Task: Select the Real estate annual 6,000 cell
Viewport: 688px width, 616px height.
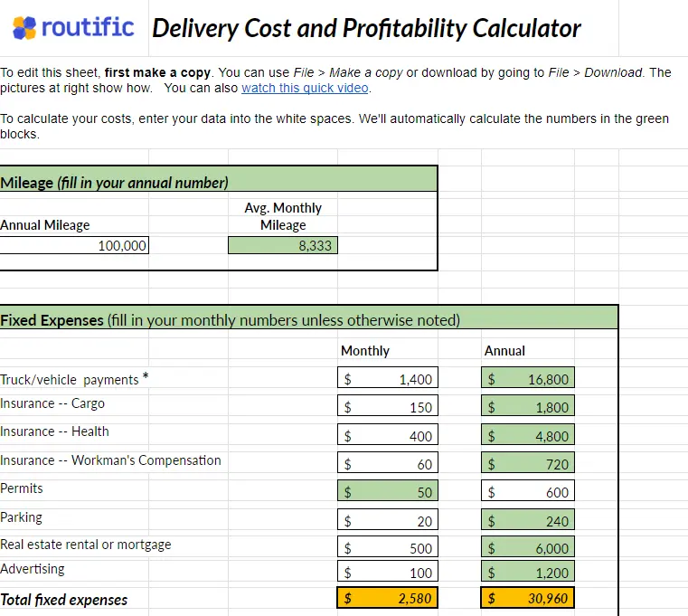Action: point(528,548)
